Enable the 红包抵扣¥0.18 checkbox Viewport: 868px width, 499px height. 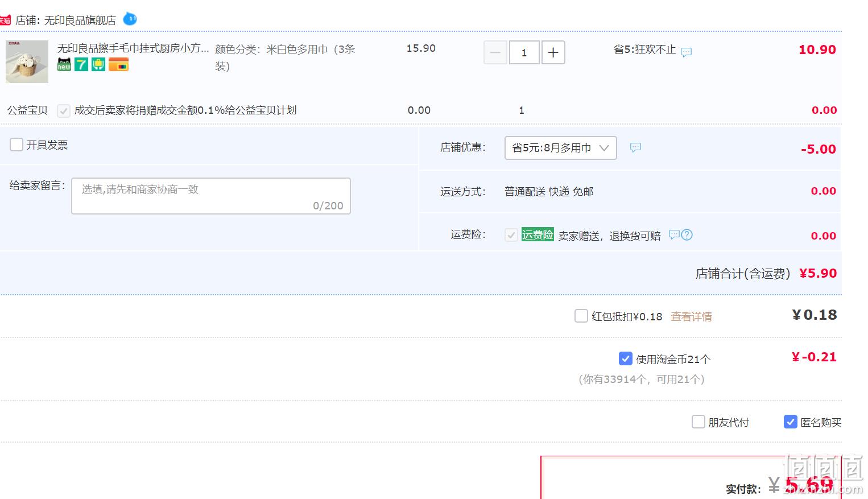(x=581, y=316)
